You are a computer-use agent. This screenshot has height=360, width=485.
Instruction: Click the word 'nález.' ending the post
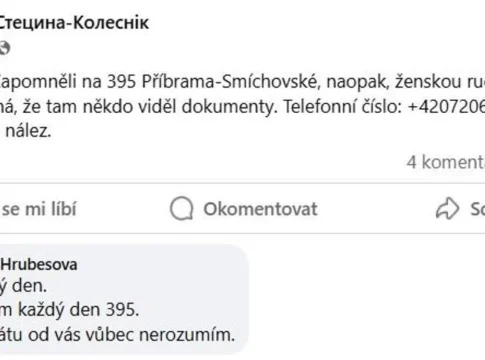28,131
